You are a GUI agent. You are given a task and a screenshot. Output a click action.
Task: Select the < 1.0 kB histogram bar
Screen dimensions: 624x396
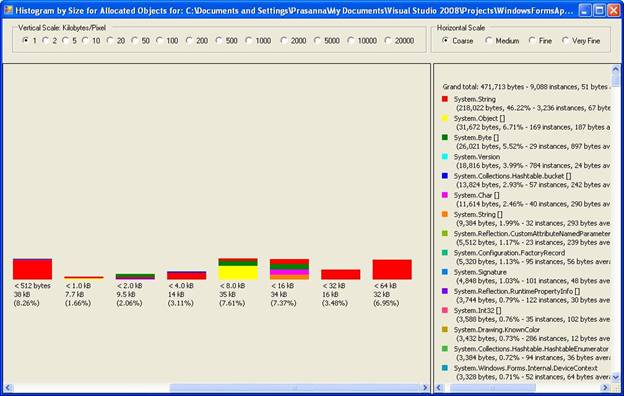tap(84, 277)
